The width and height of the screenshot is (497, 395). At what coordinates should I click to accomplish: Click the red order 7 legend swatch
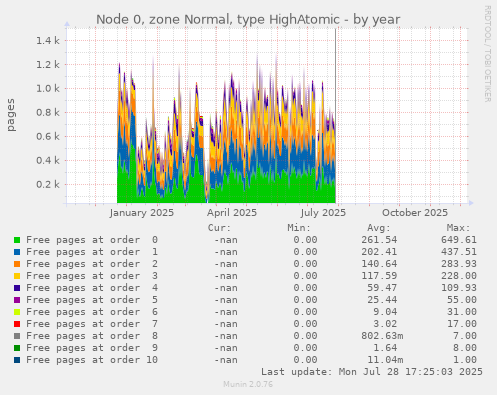point(17,324)
